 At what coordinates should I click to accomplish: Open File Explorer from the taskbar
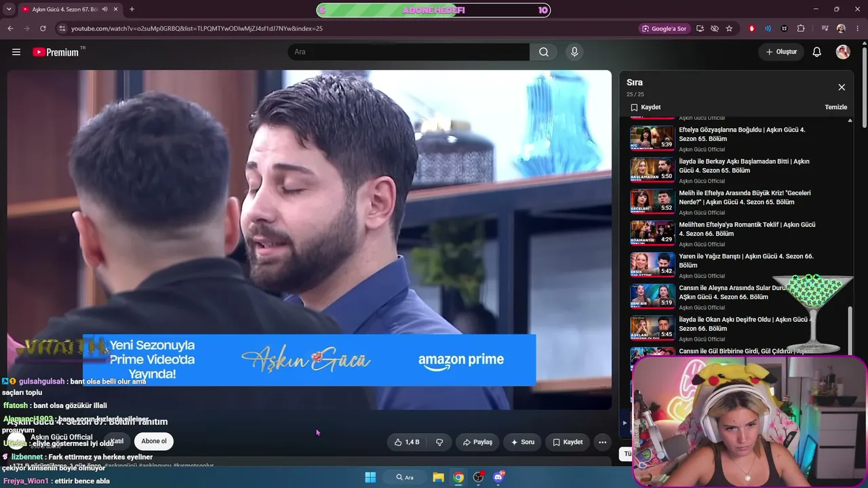[x=439, y=477]
